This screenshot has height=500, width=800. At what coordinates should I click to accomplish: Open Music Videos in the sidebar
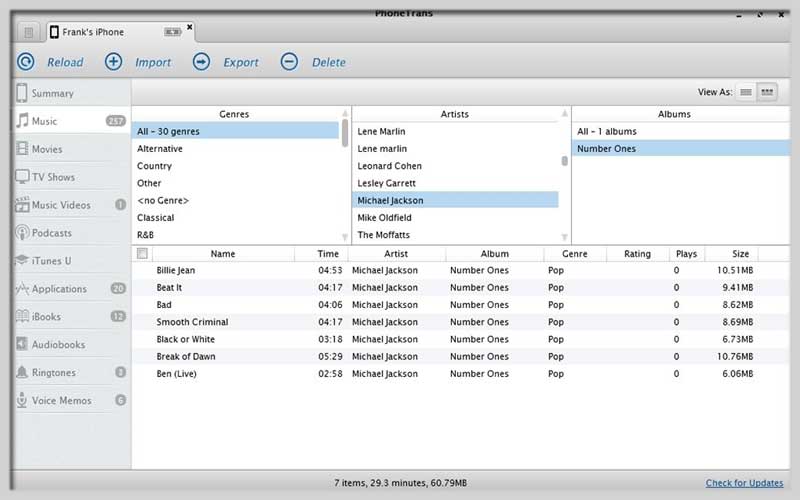click(71, 205)
